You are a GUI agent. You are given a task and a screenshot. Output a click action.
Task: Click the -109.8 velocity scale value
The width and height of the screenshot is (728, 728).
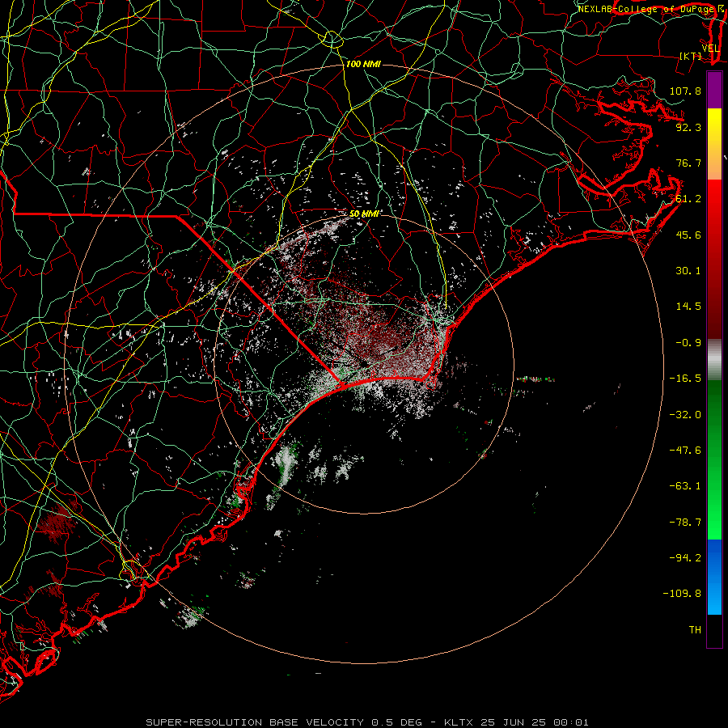pyautogui.click(x=682, y=594)
